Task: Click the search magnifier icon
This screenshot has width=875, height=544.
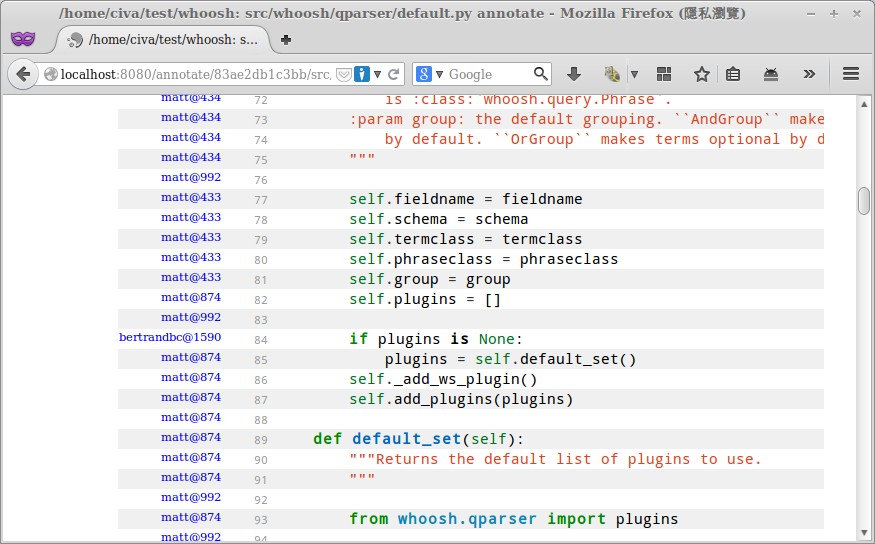Action: 541,74
